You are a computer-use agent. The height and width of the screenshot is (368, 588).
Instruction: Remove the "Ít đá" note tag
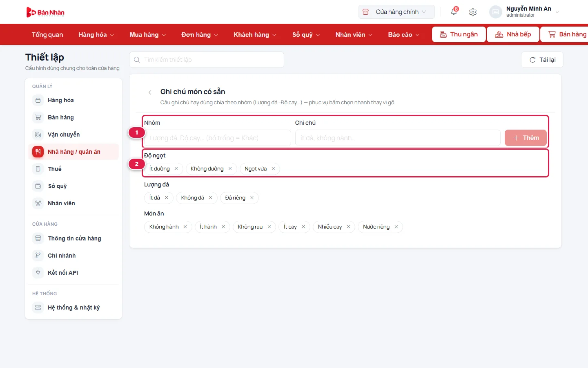point(167,197)
